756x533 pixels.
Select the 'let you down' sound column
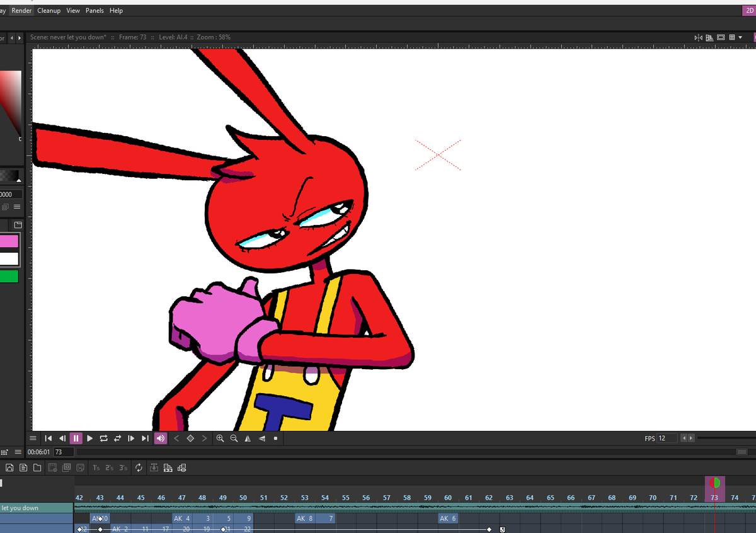(x=37, y=508)
